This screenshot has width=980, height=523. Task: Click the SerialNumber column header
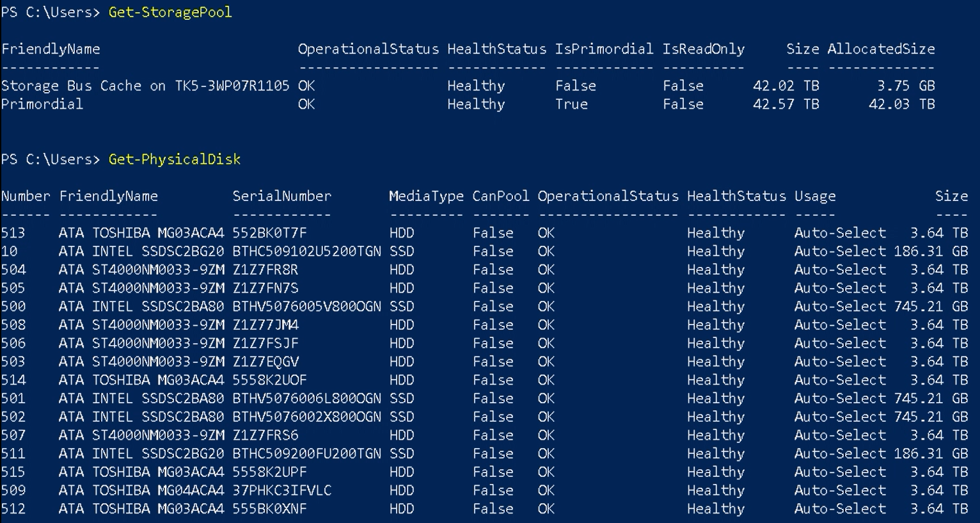click(x=281, y=197)
